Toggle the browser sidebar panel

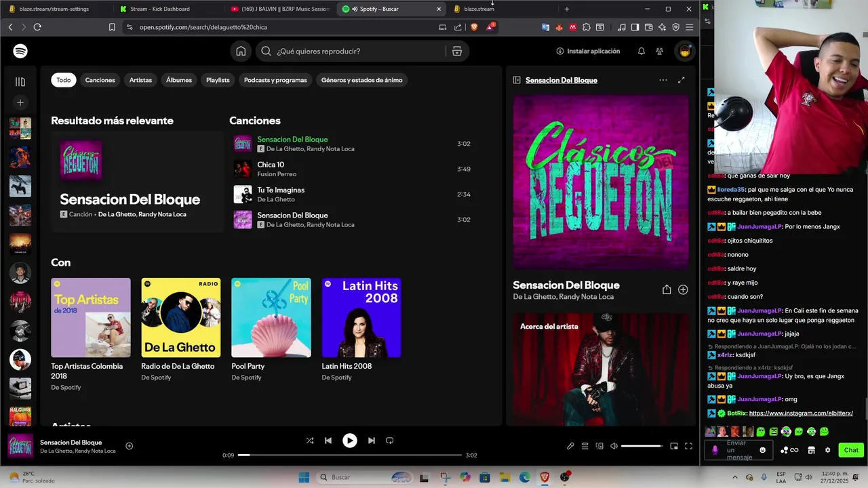point(635,27)
